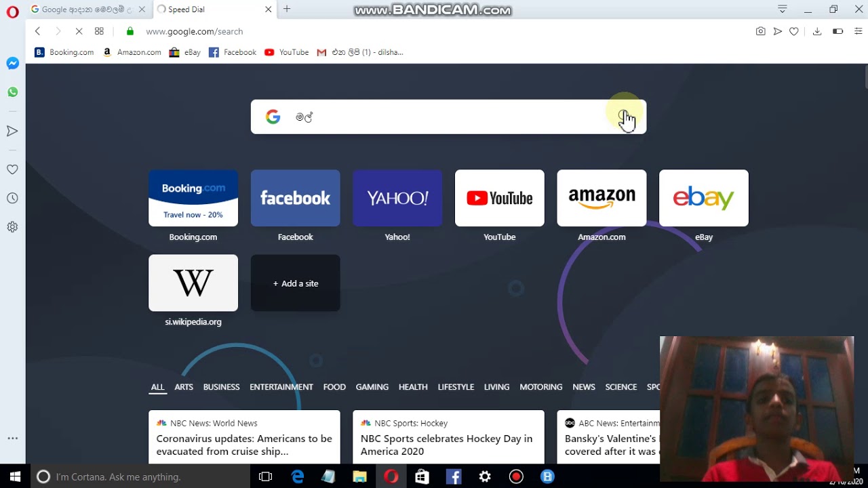Open eBay bookmark in bookmarks bar
868x488 pixels.
(185, 52)
